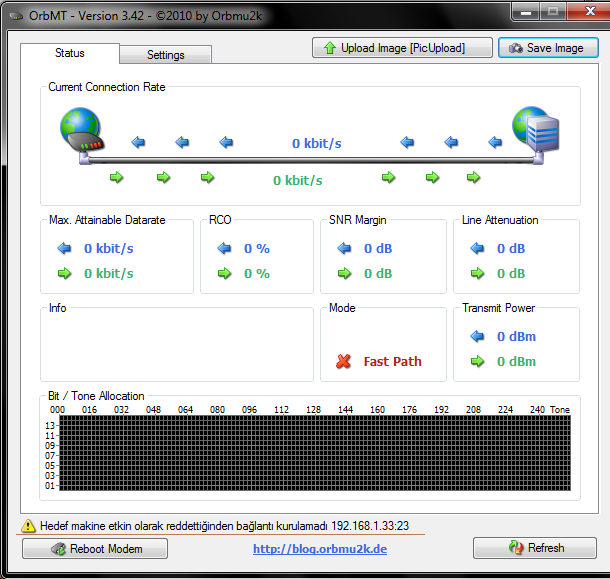
Task: Click the blue arrow in the RCO group
Action: (x=224, y=248)
